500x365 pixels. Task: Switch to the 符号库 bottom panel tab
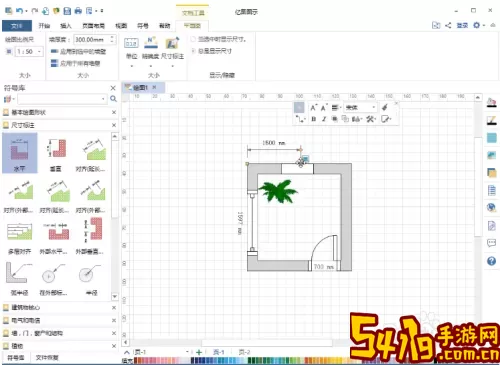click(x=16, y=358)
